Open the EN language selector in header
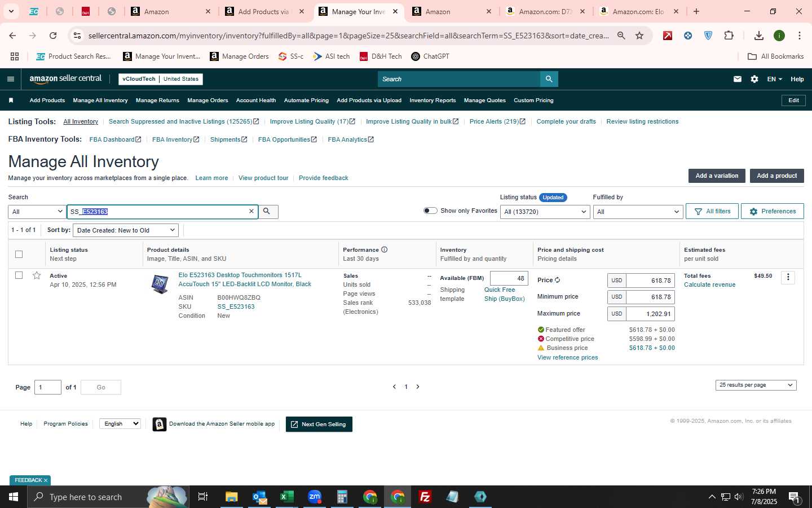This screenshot has height=508, width=812. (x=774, y=79)
